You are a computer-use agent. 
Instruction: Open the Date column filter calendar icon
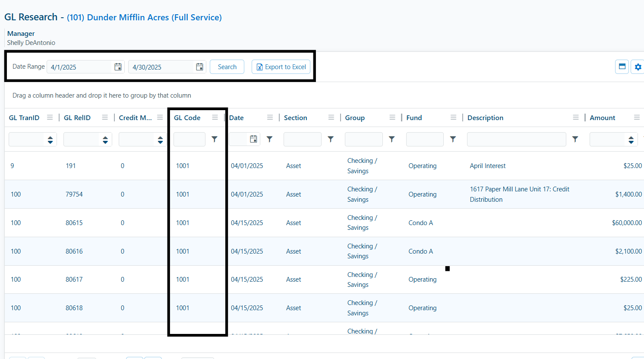tap(253, 139)
